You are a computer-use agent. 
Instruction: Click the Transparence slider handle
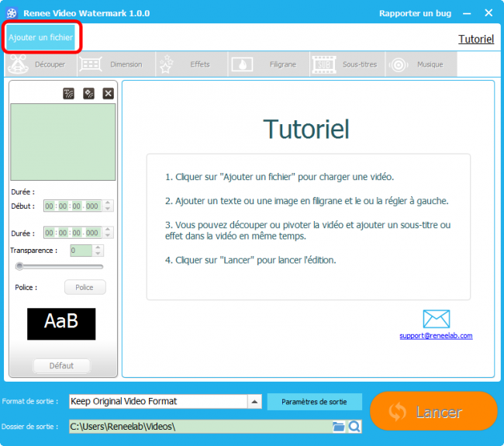19,266
